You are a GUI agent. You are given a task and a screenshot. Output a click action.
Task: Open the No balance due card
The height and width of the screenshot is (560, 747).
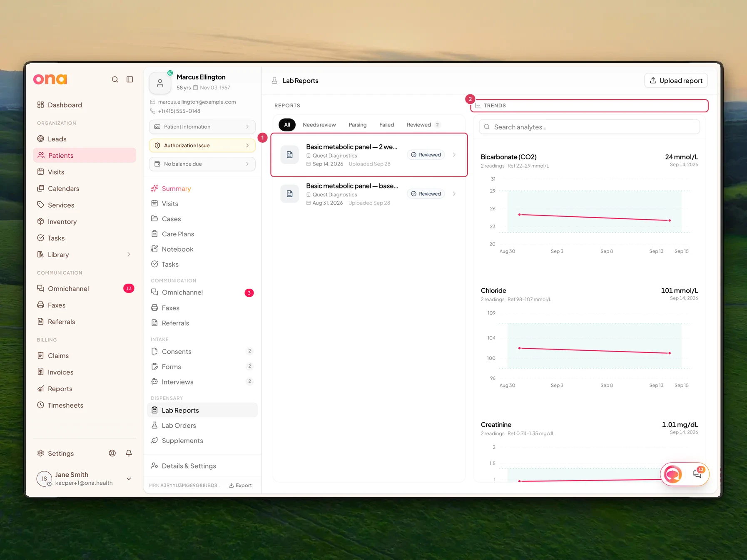202,164
